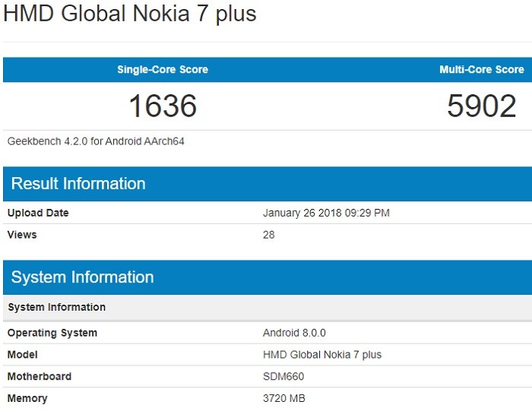Viewport: 532px width, 411px height.
Task: Select the 'Geekbench 4.2.0 for Android AArch64' text
Action: pos(96,141)
